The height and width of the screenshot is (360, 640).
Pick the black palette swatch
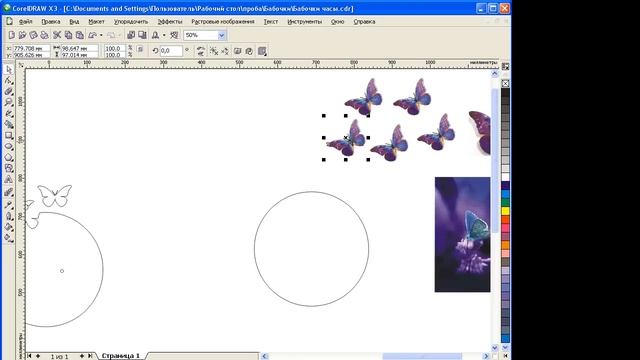click(505, 92)
